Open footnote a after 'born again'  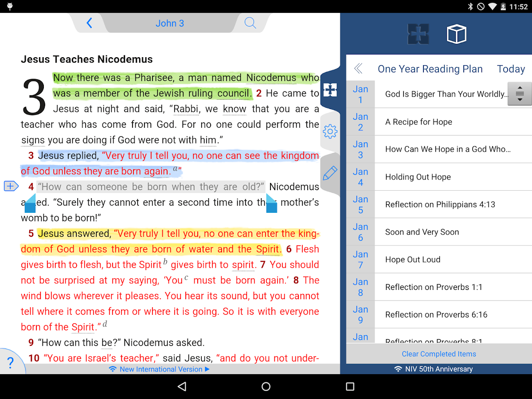pos(176,168)
